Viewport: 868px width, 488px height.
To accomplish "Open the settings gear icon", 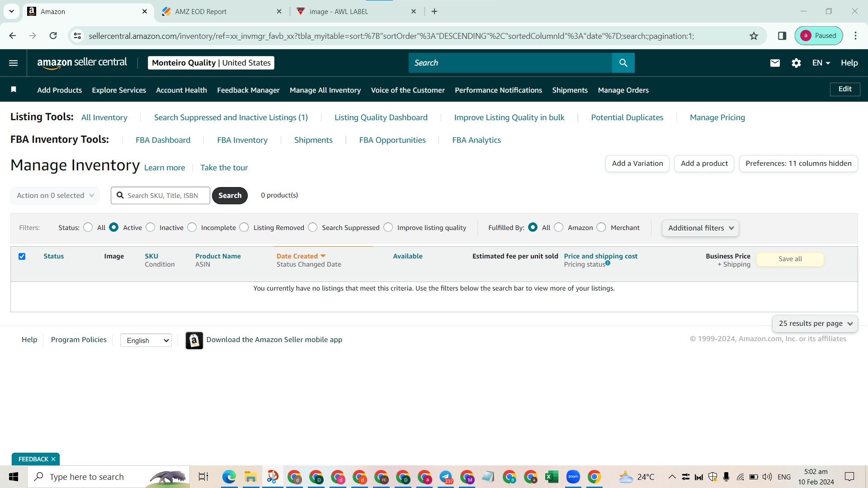I will (796, 63).
